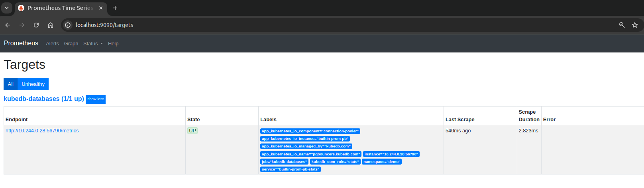Image resolution: width=644 pixels, height=188 pixels.
Task: Click the kubedb-databases (1/1 up) heading link
Action: [44, 99]
